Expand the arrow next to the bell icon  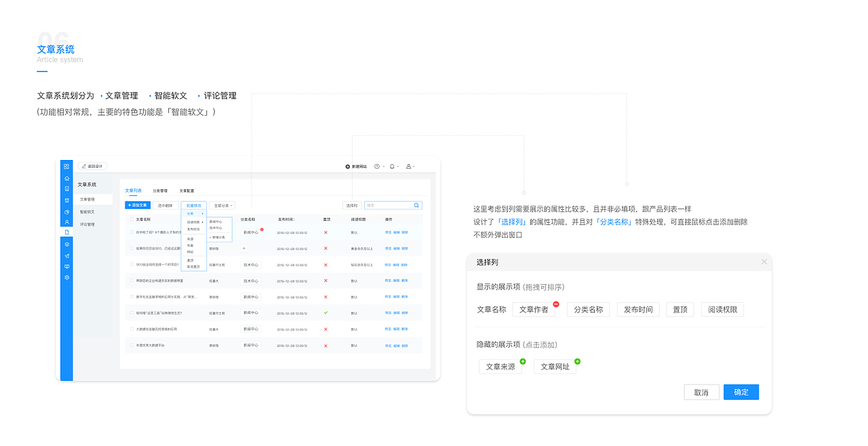click(x=397, y=166)
